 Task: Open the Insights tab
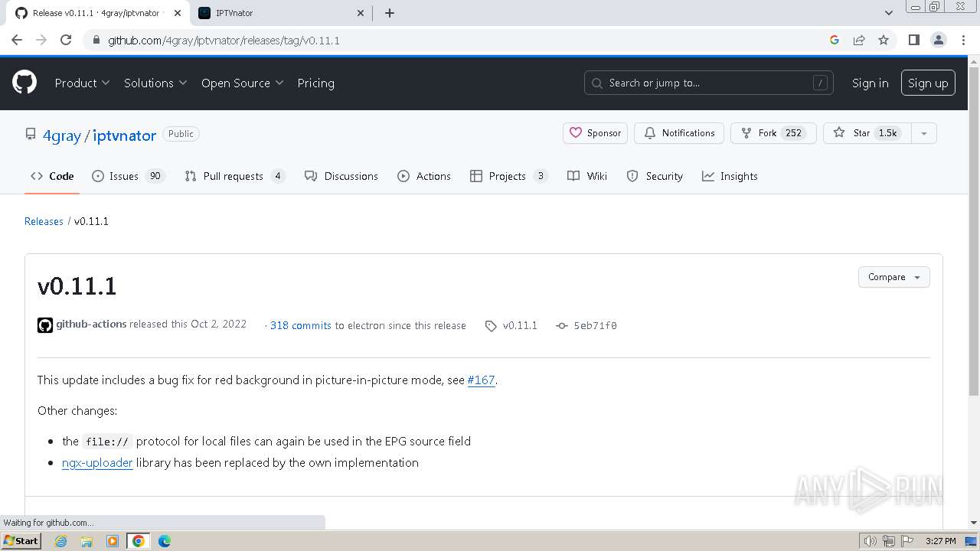[730, 176]
